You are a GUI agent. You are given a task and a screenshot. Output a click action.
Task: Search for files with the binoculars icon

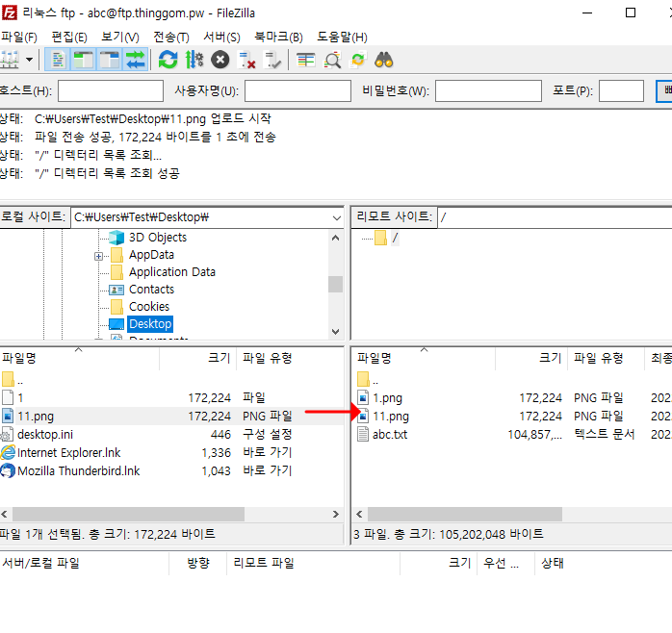pyautogui.click(x=383, y=60)
